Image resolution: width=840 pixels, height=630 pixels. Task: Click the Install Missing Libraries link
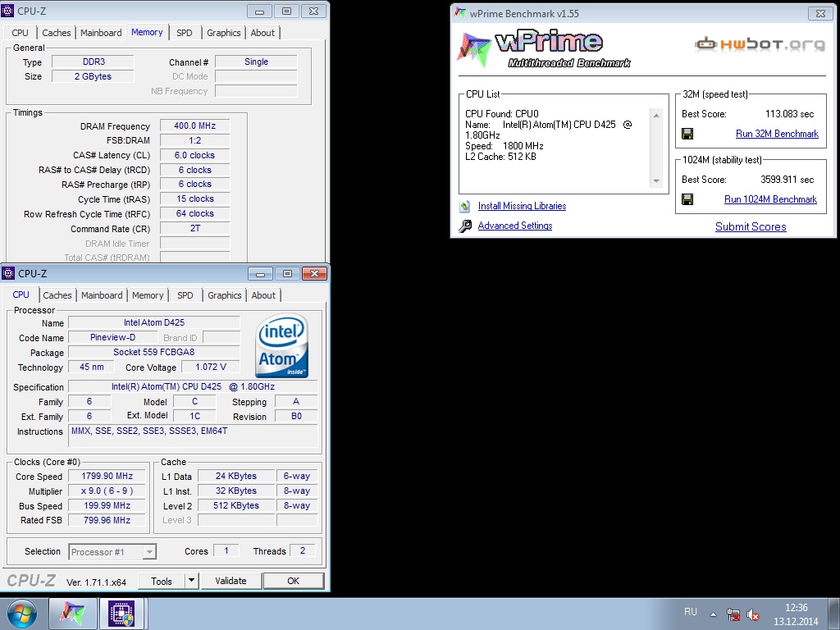[x=522, y=206]
